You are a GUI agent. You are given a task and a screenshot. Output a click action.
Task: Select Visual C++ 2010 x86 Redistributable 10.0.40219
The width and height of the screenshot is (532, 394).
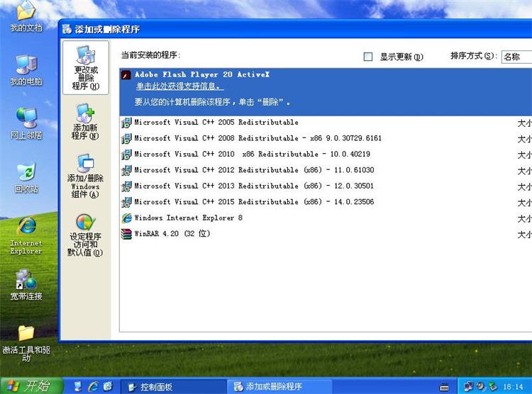[326, 154]
